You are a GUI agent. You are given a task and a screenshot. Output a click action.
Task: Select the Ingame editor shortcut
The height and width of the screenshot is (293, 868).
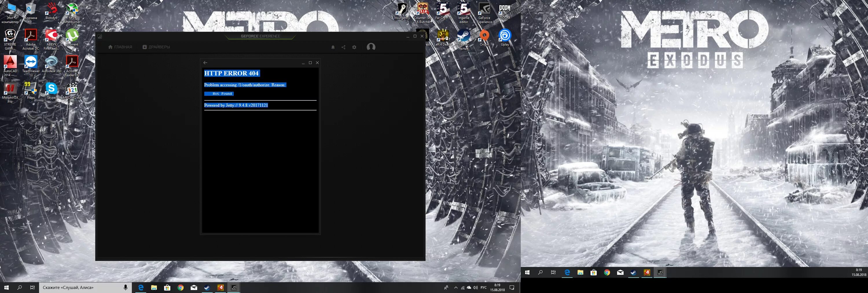click(x=464, y=13)
